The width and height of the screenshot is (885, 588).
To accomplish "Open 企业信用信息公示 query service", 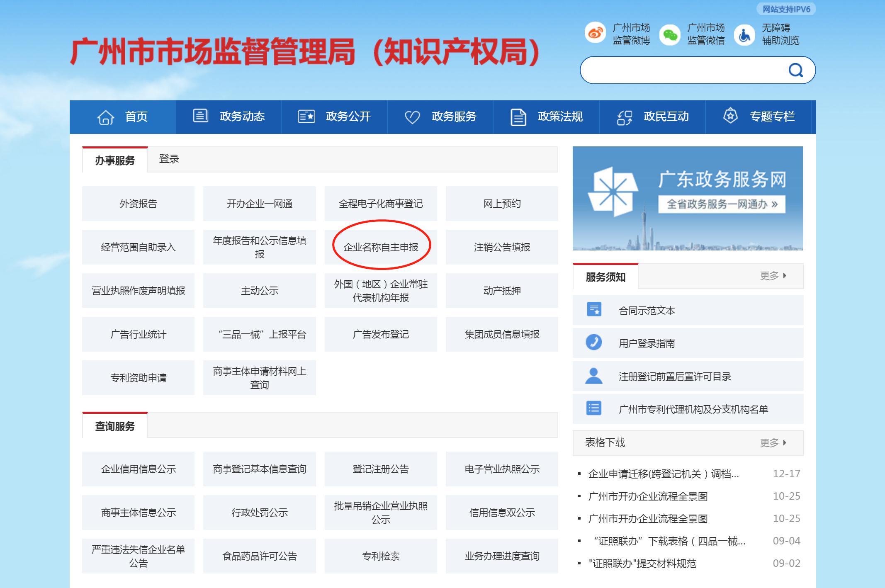I will click(x=138, y=469).
